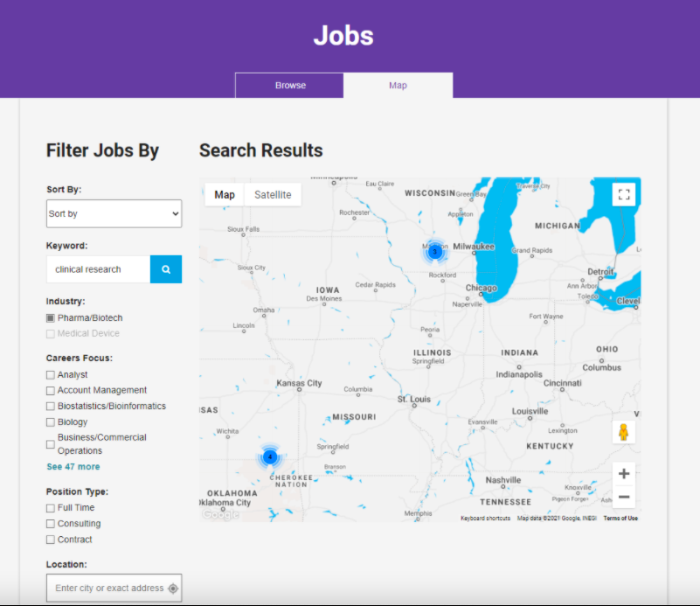Switch to the Browse tab
The height and width of the screenshot is (606, 700).
point(290,86)
